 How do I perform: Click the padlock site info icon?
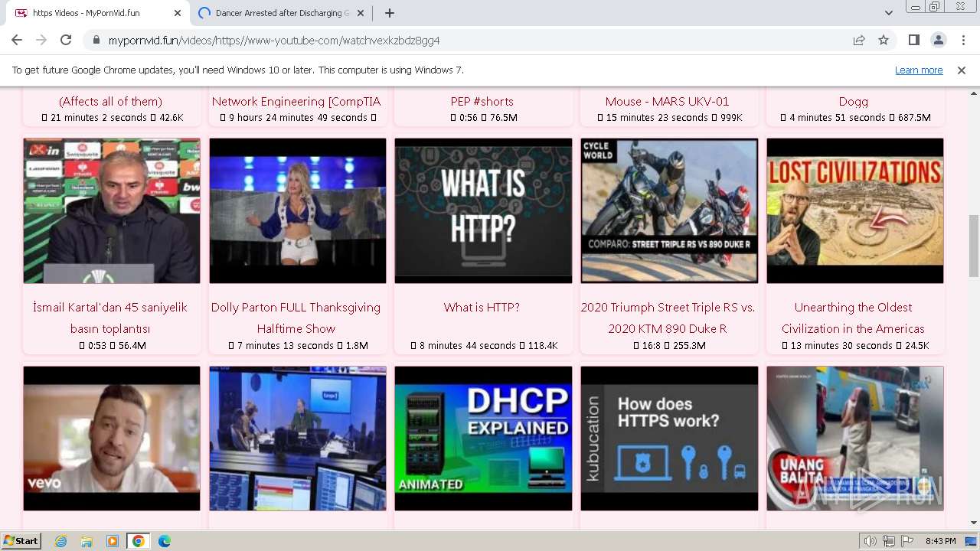(x=96, y=41)
